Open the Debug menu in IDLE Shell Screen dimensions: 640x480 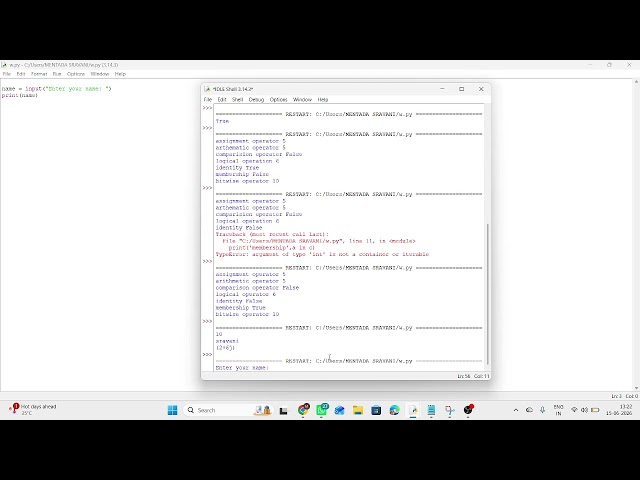click(256, 100)
